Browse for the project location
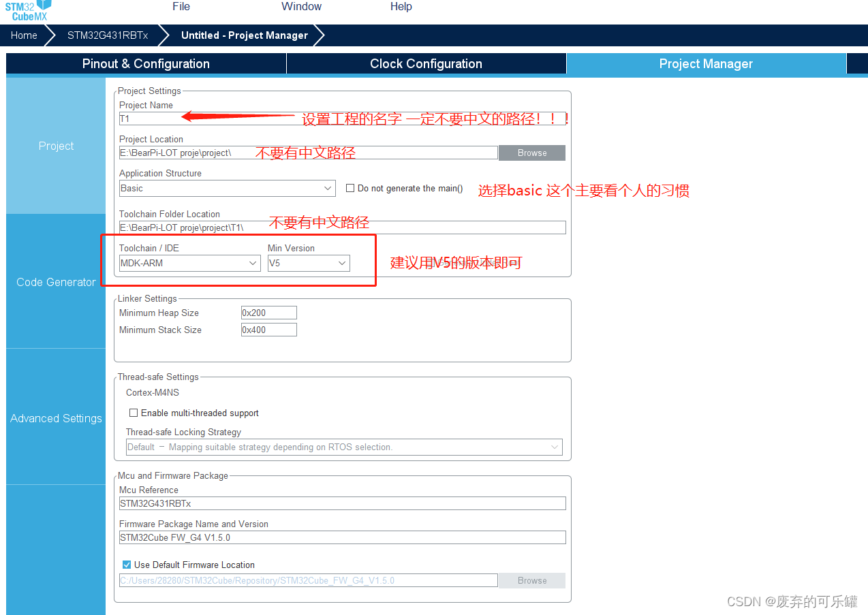 click(532, 153)
